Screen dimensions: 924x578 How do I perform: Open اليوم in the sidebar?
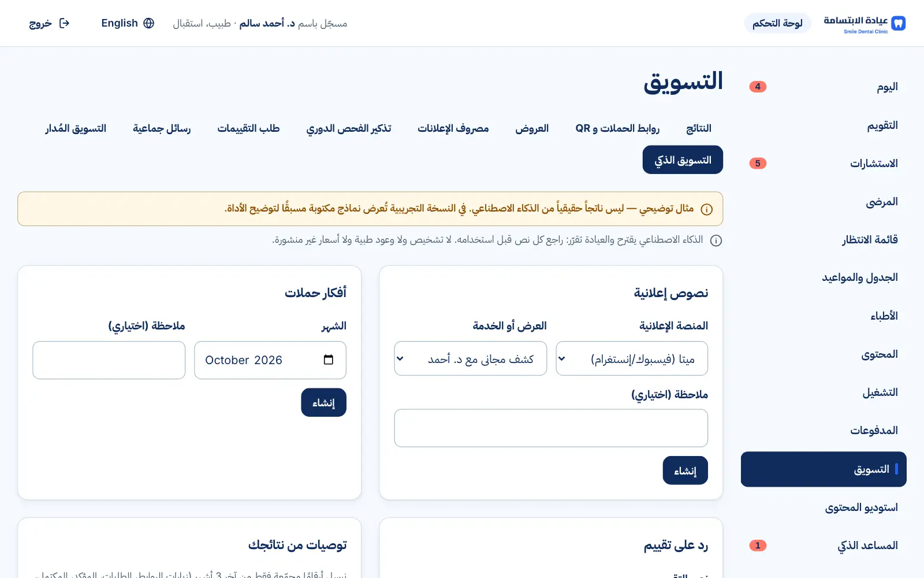(x=824, y=87)
